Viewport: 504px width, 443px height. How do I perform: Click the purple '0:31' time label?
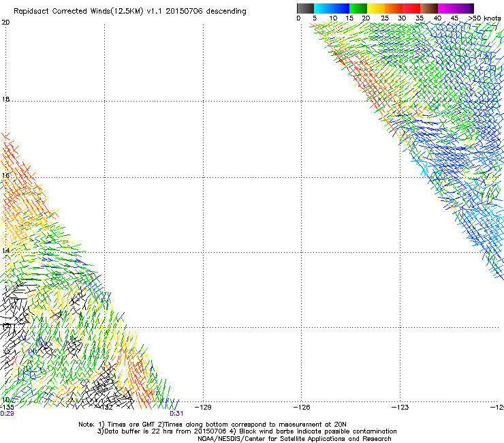pos(176,414)
